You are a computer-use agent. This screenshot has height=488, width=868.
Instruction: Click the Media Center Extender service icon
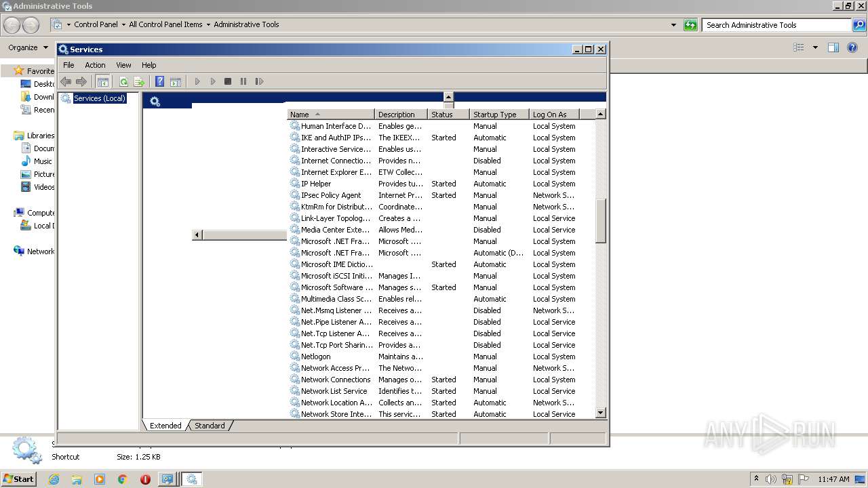click(295, 230)
